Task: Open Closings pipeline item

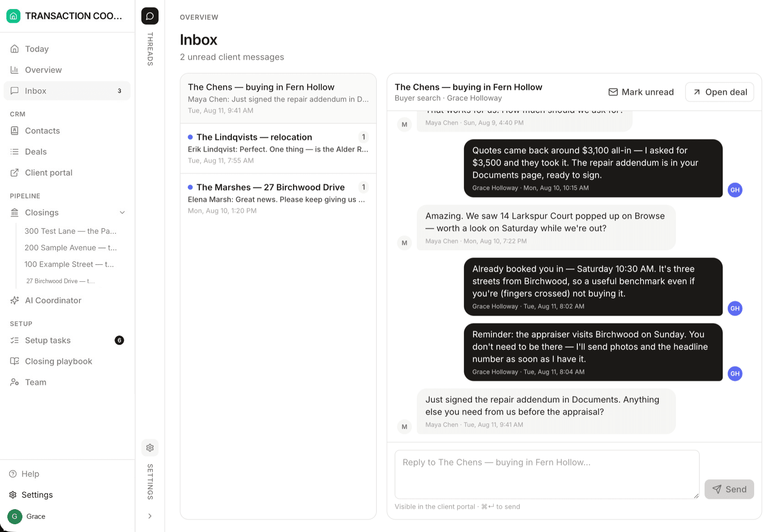Action: pos(60,213)
